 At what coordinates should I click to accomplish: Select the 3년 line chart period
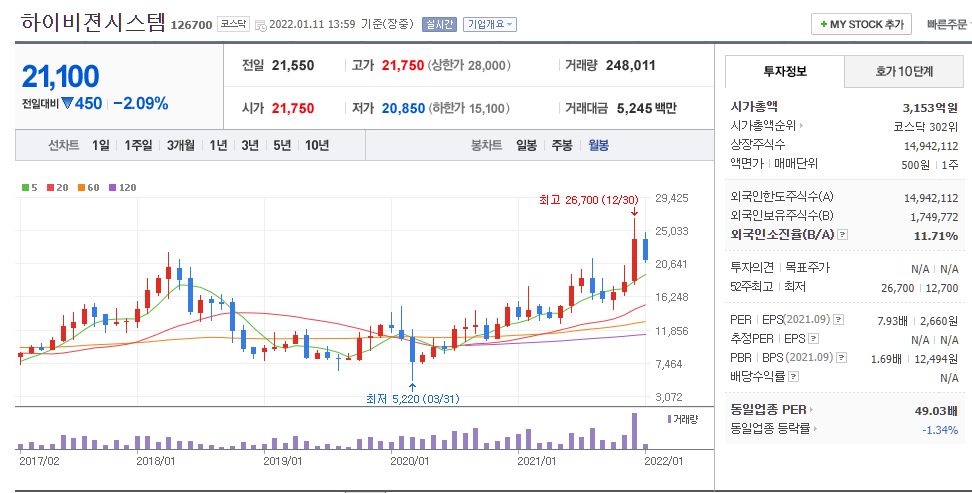[x=250, y=145]
